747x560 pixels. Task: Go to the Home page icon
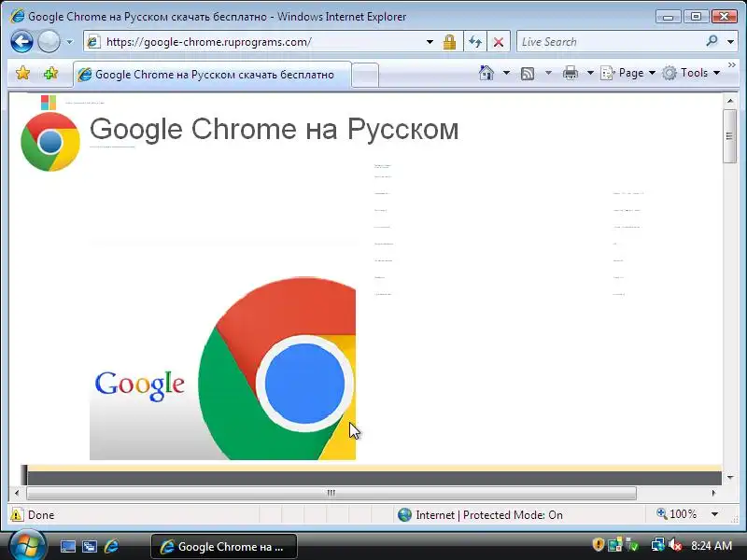pyautogui.click(x=486, y=73)
